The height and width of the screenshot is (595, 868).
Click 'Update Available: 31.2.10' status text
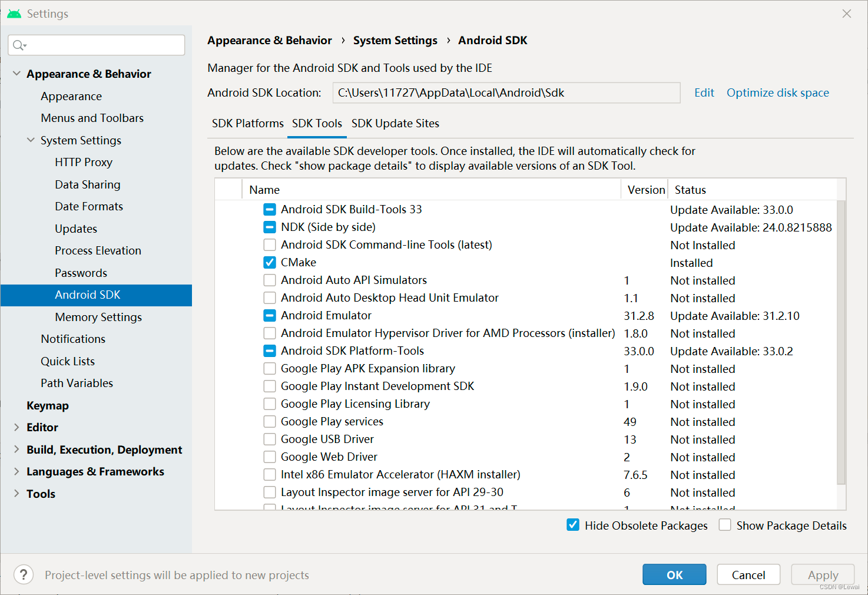click(x=735, y=316)
